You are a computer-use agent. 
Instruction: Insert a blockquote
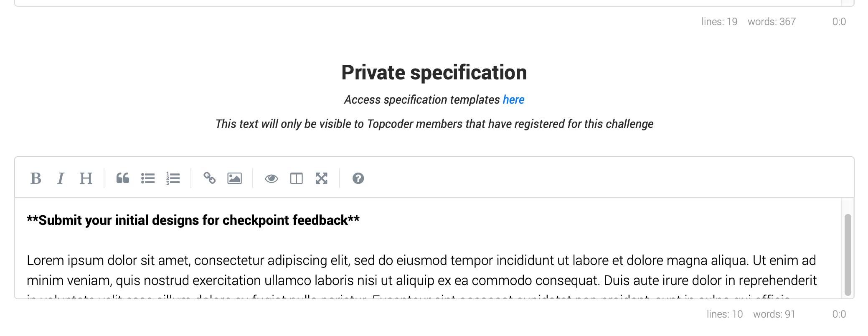pyautogui.click(x=122, y=178)
